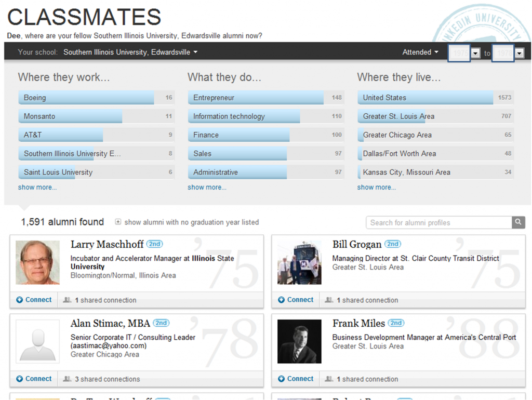Click the alumni search magnifier icon
532x400 pixels.
point(518,222)
